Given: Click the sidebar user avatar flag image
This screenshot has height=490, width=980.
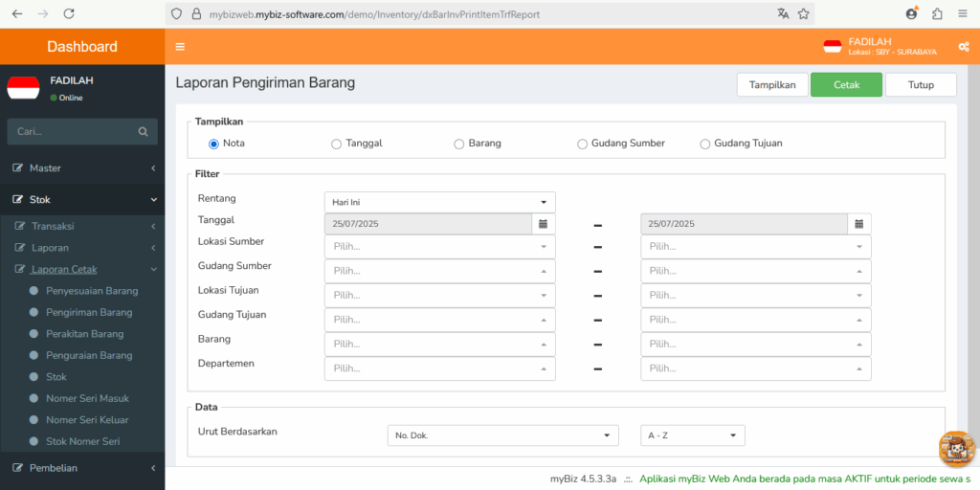Looking at the screenshot, I should tap(24, 88).
